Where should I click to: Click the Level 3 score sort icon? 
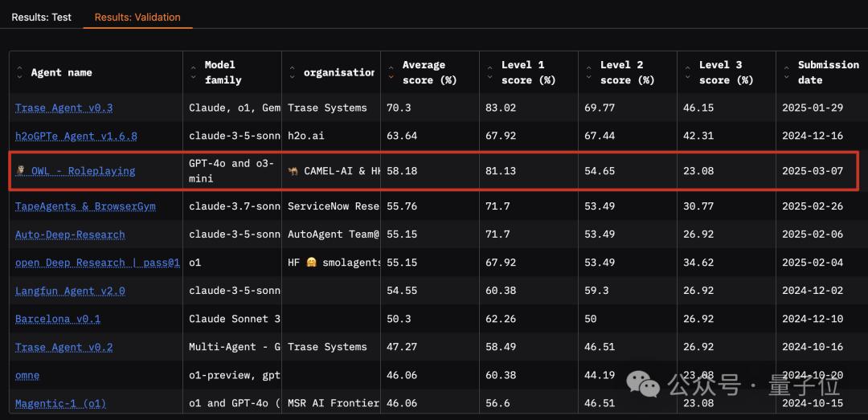click(x=688, y=72)
